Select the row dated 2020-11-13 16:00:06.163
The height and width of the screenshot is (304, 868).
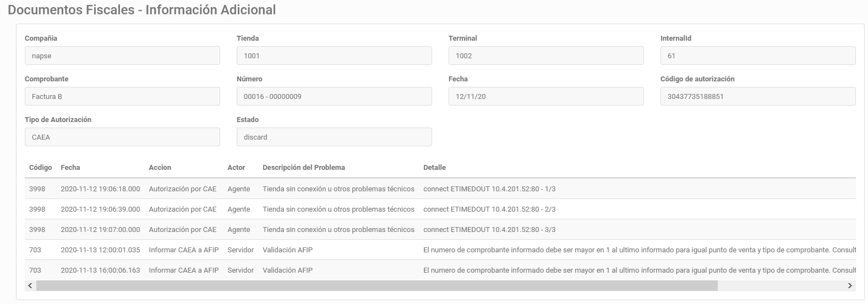(440, 270)
